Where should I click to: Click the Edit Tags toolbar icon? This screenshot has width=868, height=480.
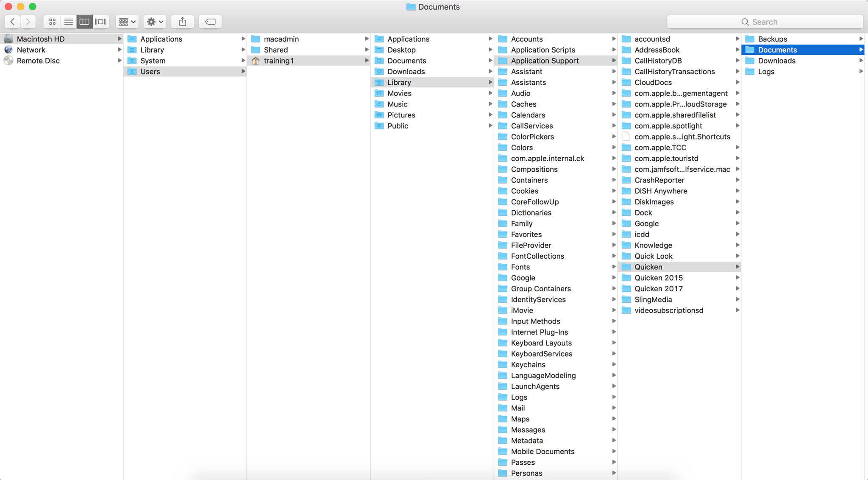click(210, 22)
